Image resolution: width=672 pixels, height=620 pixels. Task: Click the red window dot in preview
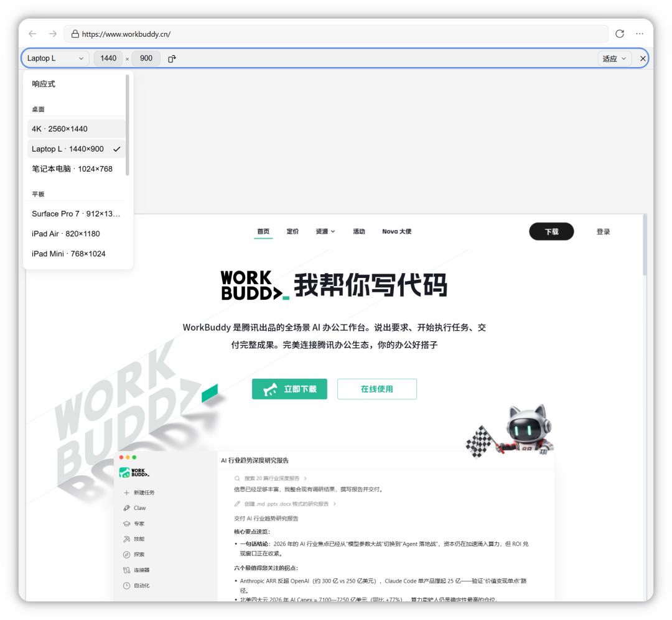[x=121, y=458]
